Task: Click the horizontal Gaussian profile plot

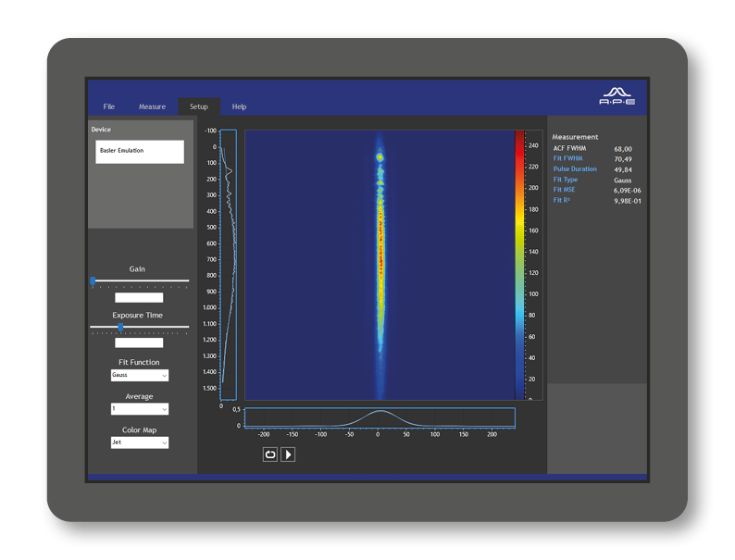Action: 380,417
